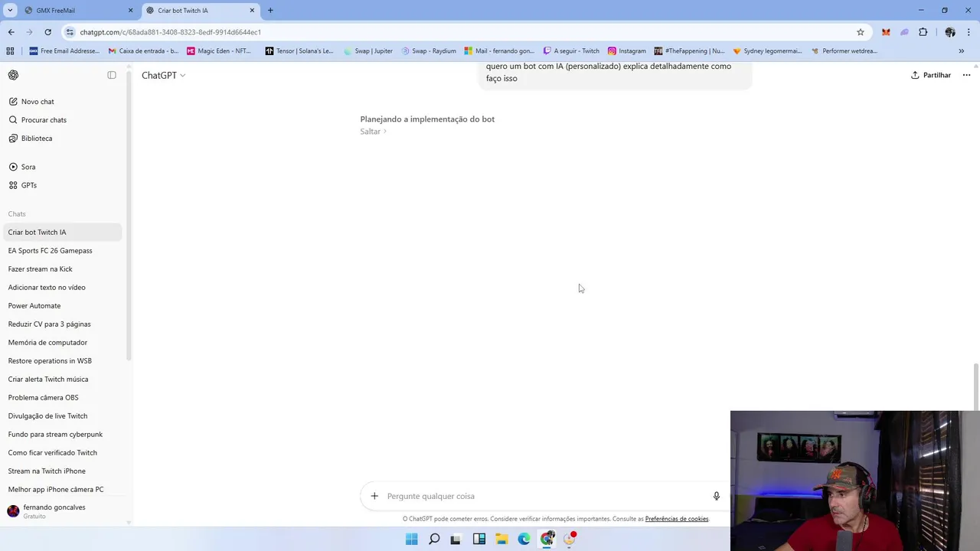
Task: Click the plus attach icon in composer
Action: click(374, 496)
